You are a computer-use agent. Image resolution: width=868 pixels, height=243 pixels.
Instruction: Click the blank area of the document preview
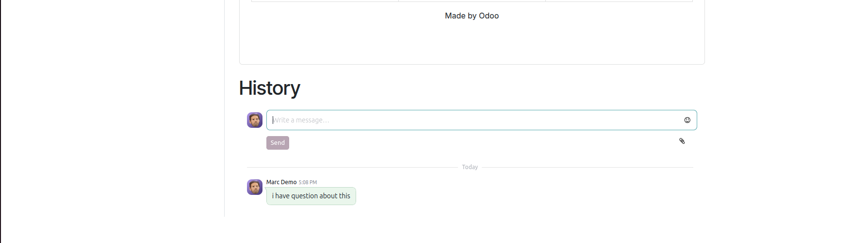tap(472, 44)
